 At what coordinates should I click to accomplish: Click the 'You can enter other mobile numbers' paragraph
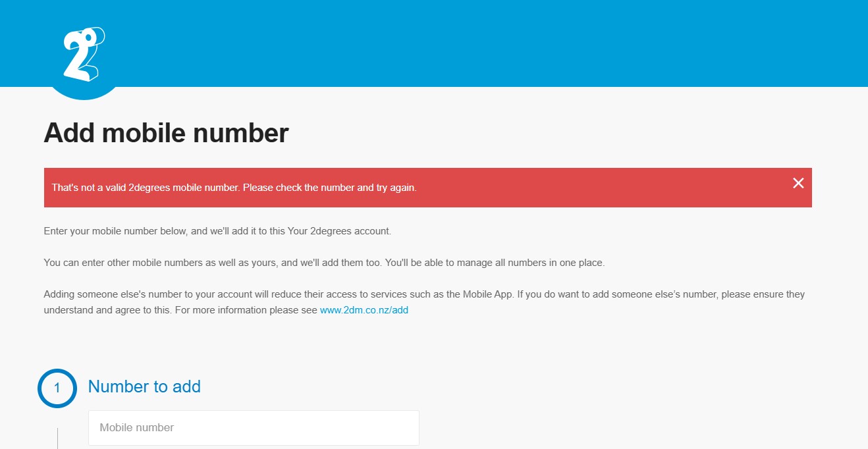point(324,263)
